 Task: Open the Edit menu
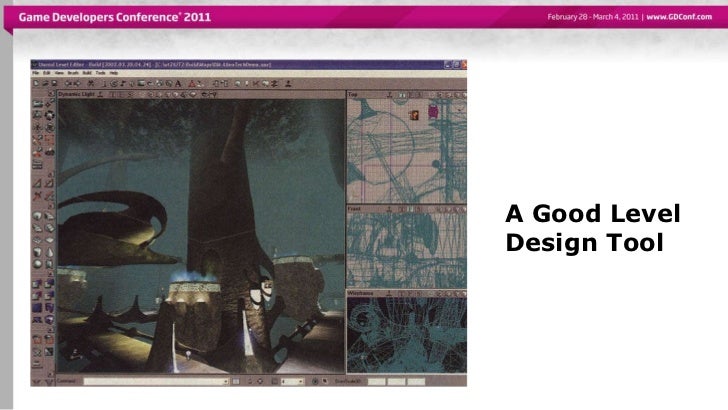point(46,73)
